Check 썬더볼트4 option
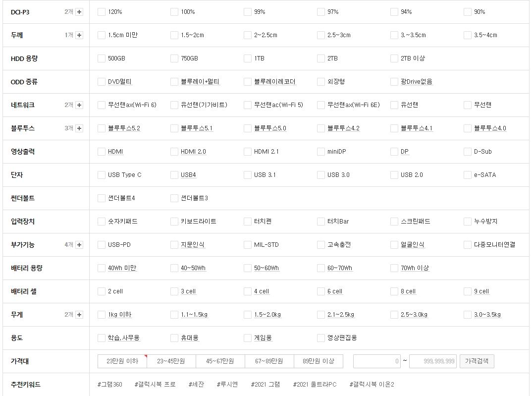Image resolution: width=532 pixels, height=396 pixels. pyautogui.click(x=102, y=198)
